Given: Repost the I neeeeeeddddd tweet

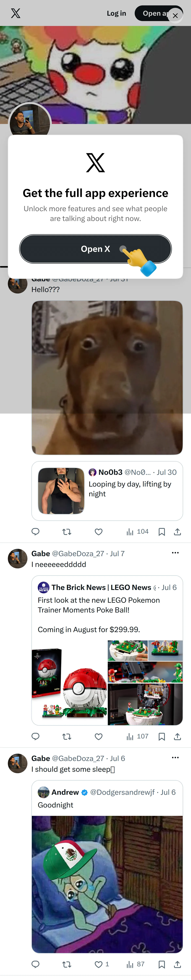Looking at the screenshot, I should 67,736.
